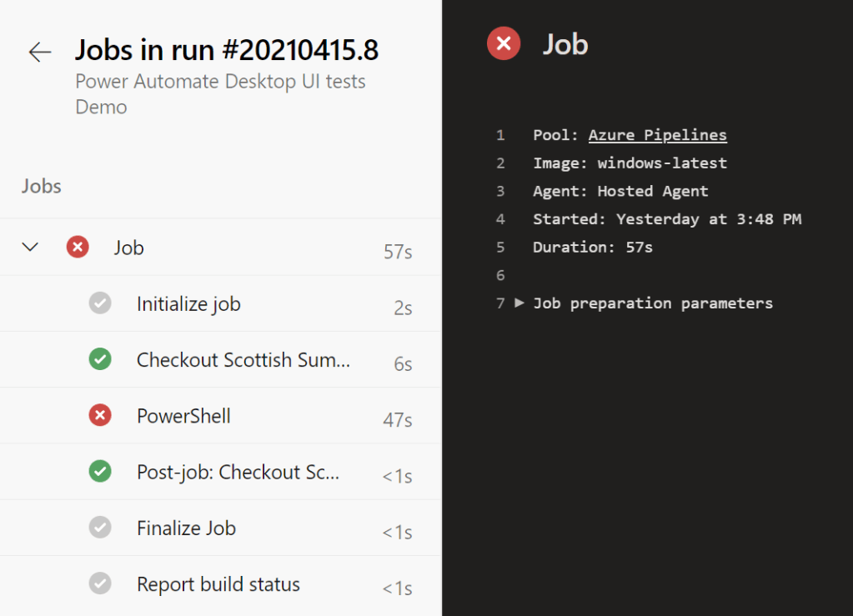
Task: Select the PowerShell step
Action: 183,416
